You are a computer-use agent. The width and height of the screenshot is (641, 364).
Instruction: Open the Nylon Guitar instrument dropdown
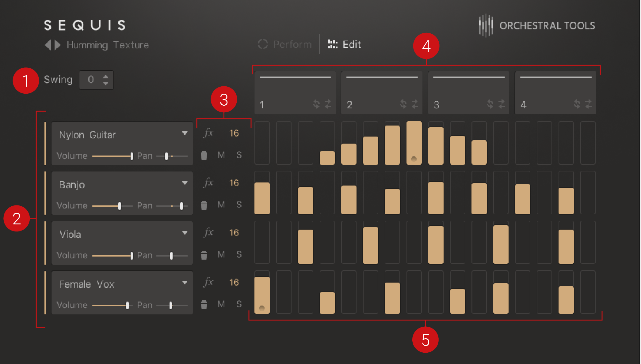185,133
